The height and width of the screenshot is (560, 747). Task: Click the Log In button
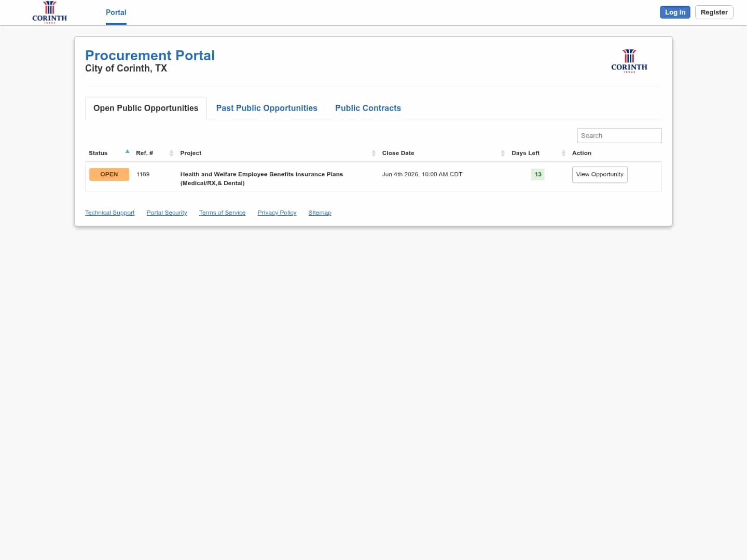click(x=675, y=12)
